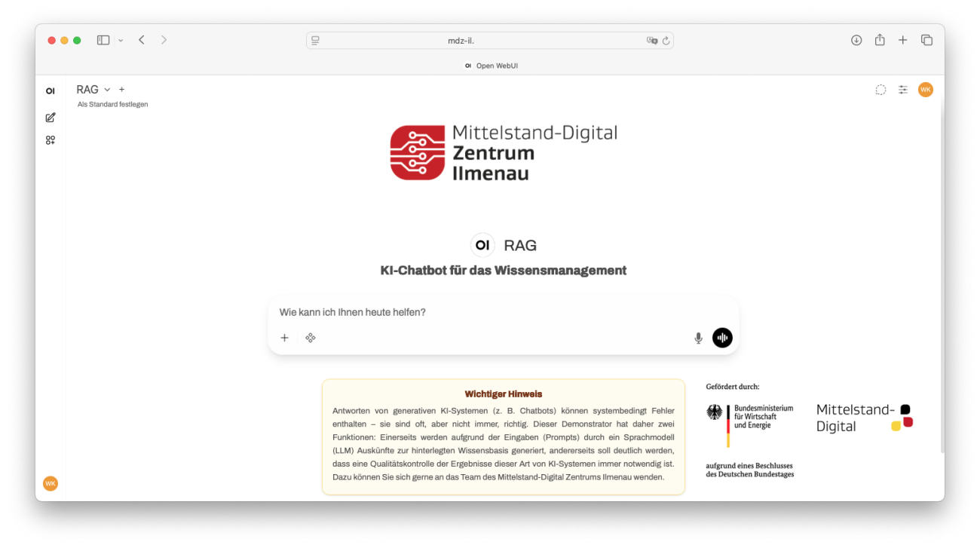Click the OI model avatar beside RAG

pyautogui.click(x=482, y=245)
